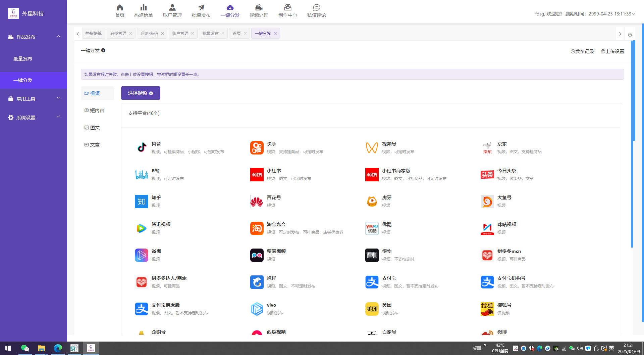
Task: Click the help question mark beside 一键分发
Action: [103, 50]
